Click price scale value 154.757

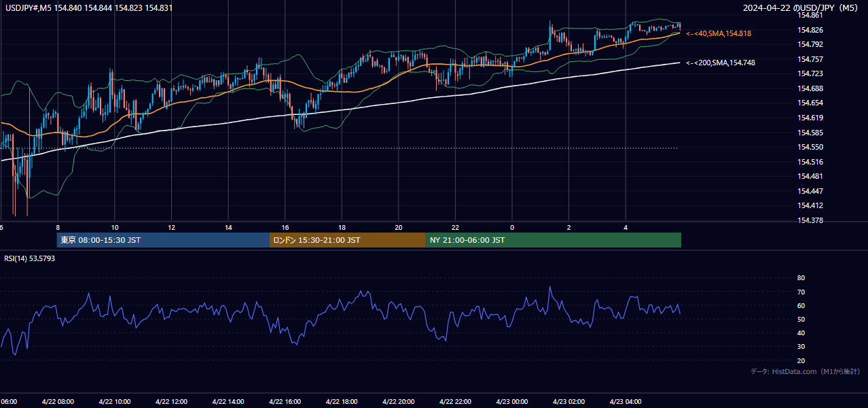[x=810, y=59]
